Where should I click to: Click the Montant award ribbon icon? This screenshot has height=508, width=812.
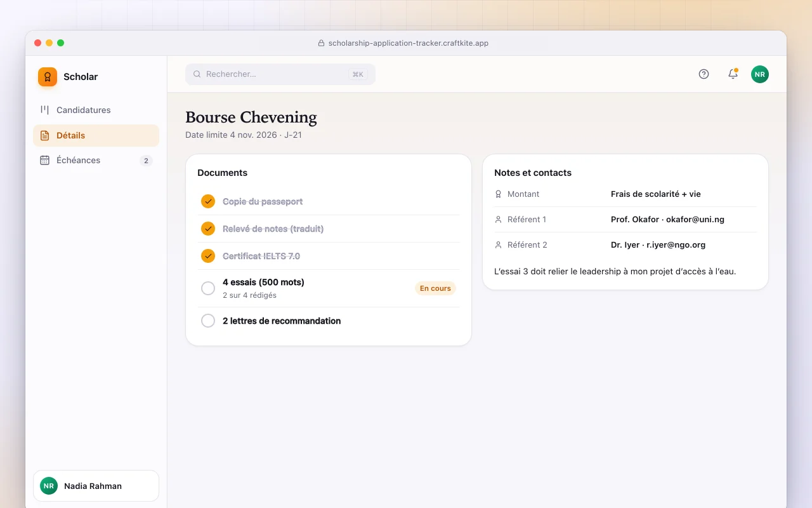498,194
